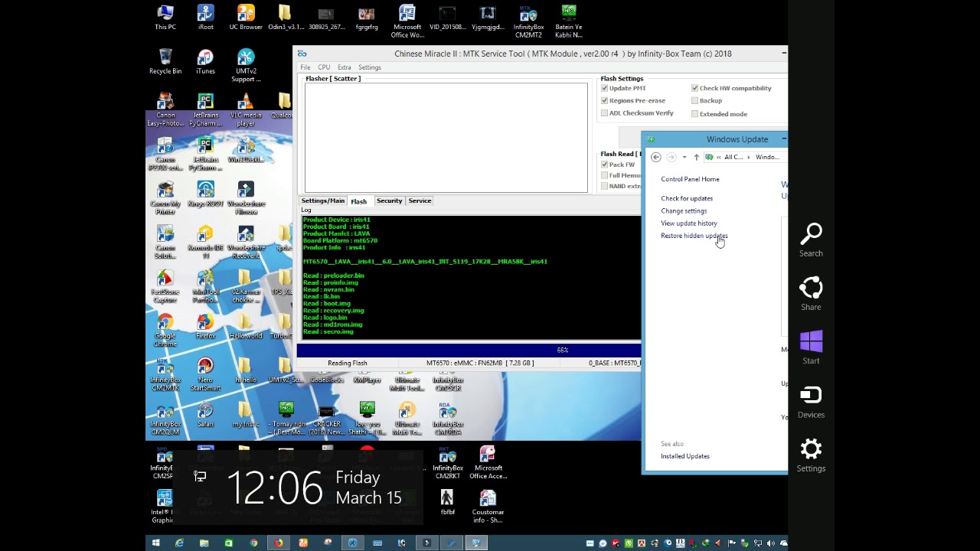The height and width of the screenshot is (551, 980).
Task: Open the Search charm
Action: coord(811,240)
